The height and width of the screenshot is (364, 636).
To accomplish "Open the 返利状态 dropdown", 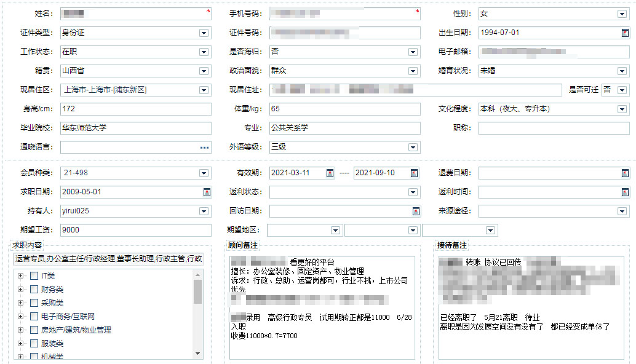I will click(413, 192).
